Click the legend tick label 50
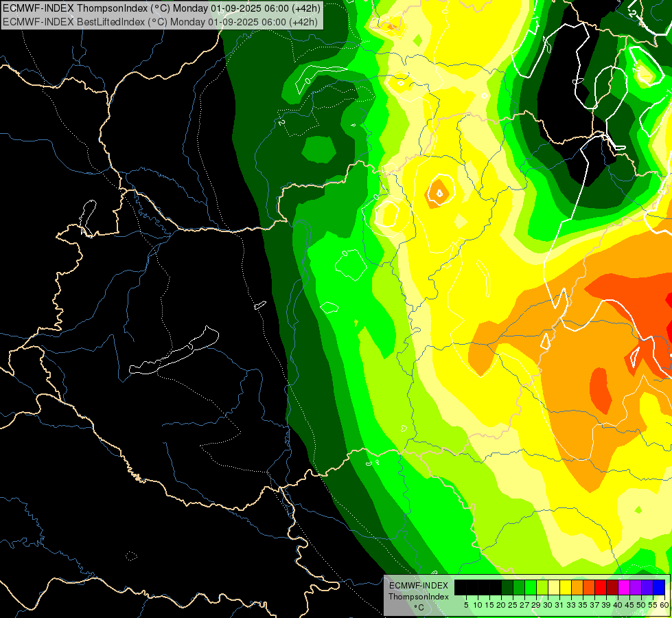Screen dimensions: 672x618 [x=641, y=605]
